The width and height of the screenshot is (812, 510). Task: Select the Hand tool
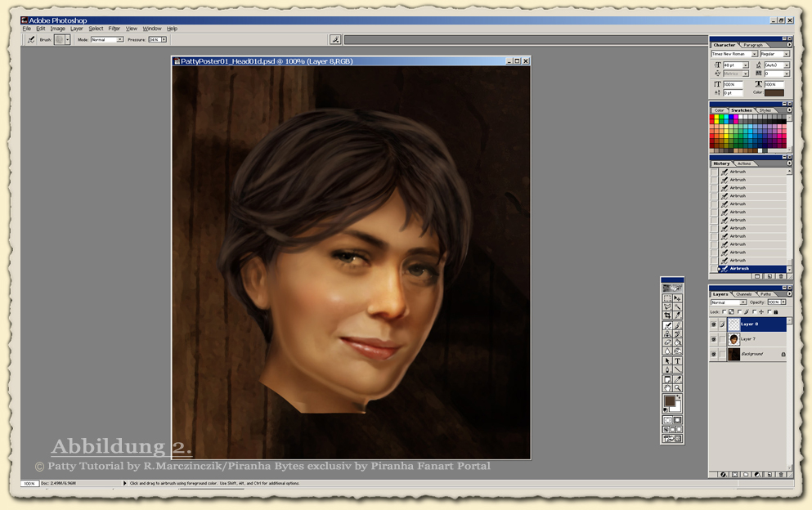(x=667, y=387)
